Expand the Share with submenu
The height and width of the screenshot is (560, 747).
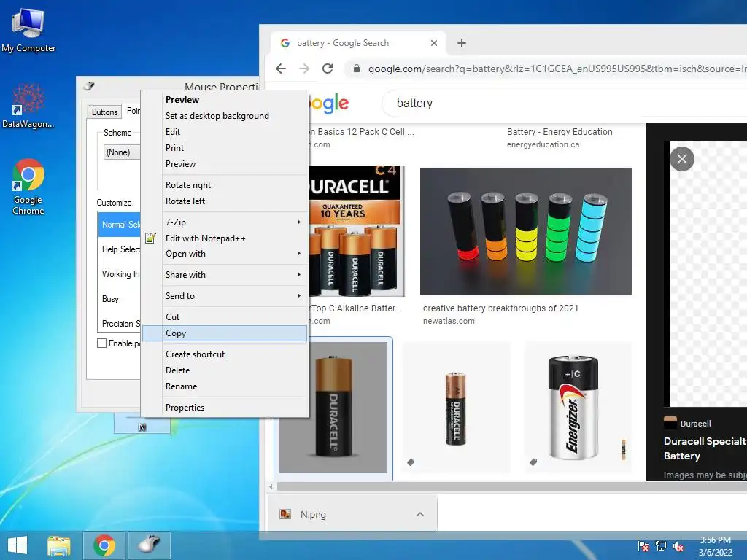[x=225, y=275]
